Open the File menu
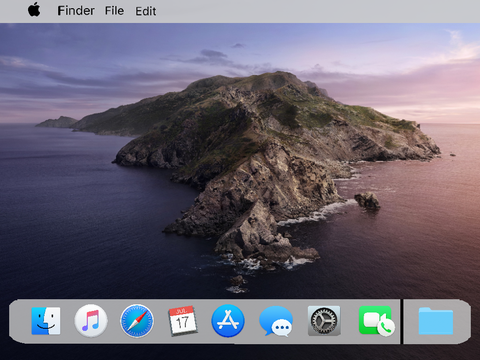 (114, 11)
